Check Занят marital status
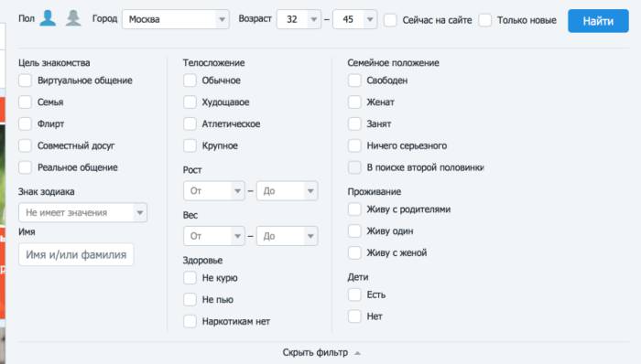 coord(354,123)
